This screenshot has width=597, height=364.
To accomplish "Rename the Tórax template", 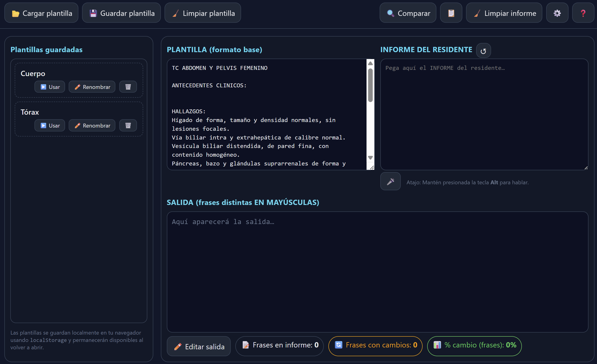I will (x=92, y=125).
